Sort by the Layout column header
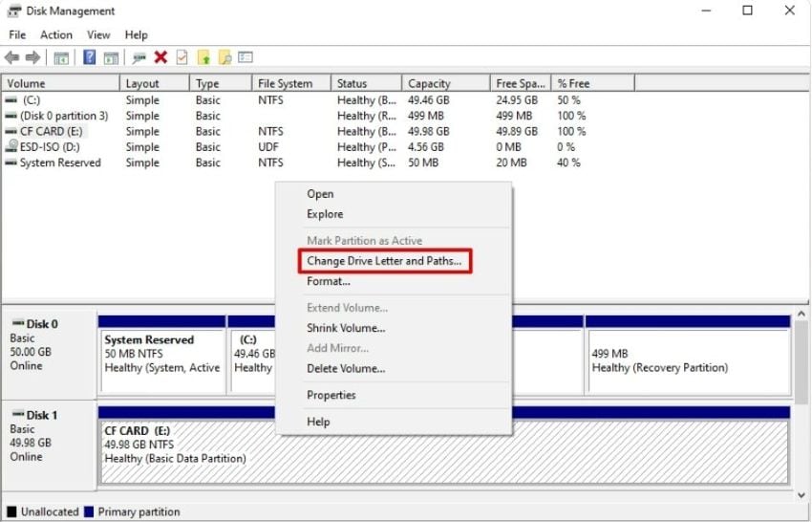 (155, 83)
